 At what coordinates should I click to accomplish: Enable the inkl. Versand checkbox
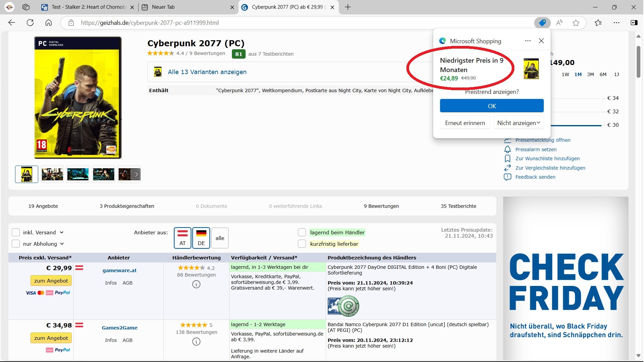16,233
